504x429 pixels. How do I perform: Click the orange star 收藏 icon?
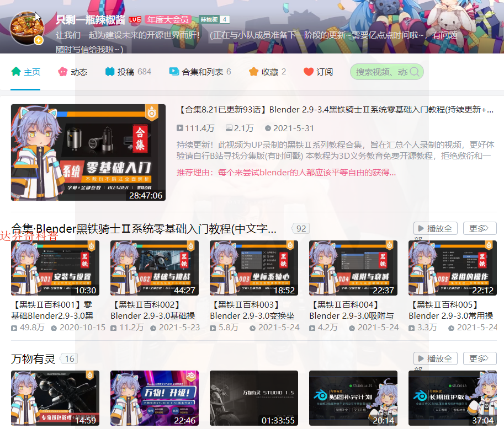tap(253, 72)
